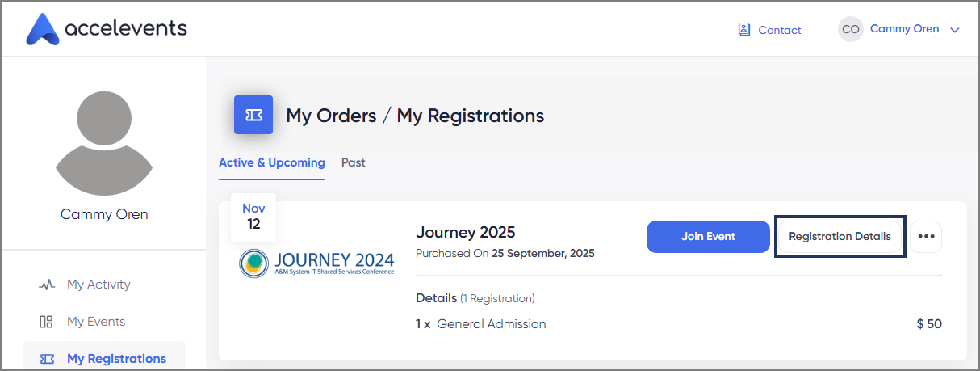980x371 pixels.
Task: Click the Contact address book icon
Action: click(744, 30)
